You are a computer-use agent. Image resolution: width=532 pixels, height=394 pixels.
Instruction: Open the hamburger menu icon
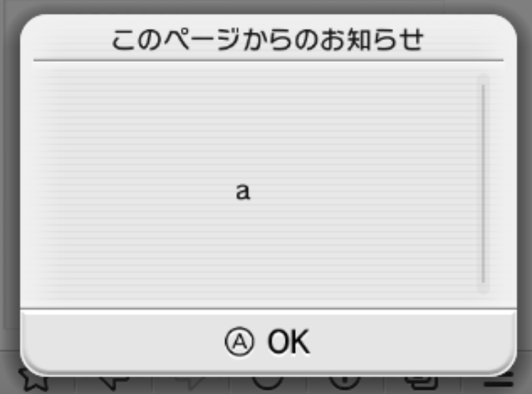pos(499,382)
